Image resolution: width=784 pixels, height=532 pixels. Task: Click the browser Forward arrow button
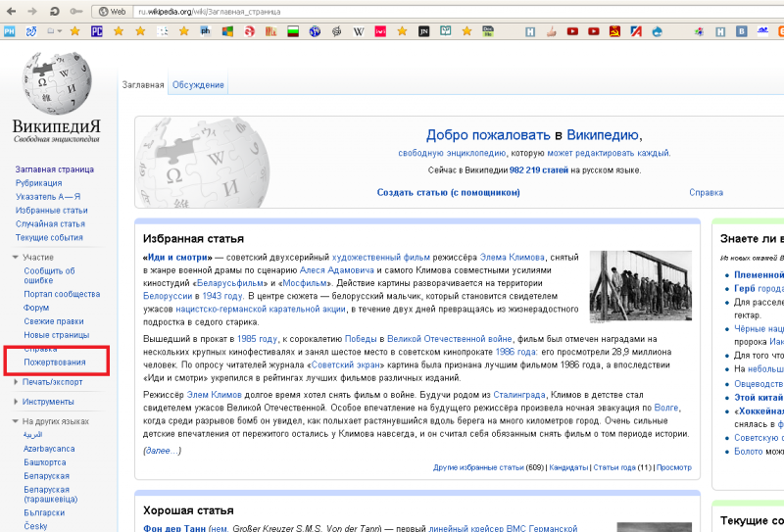point(31,11)
